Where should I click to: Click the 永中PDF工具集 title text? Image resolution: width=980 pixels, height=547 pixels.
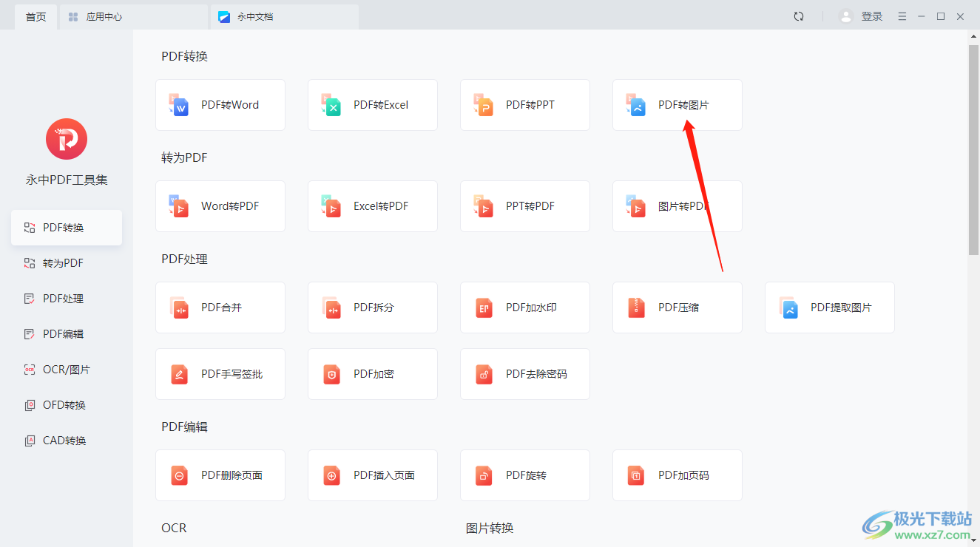coord(67,180)
